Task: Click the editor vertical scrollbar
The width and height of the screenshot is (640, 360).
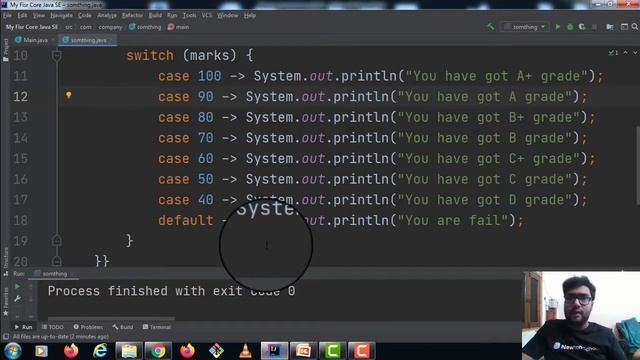Action: (638, 165)
